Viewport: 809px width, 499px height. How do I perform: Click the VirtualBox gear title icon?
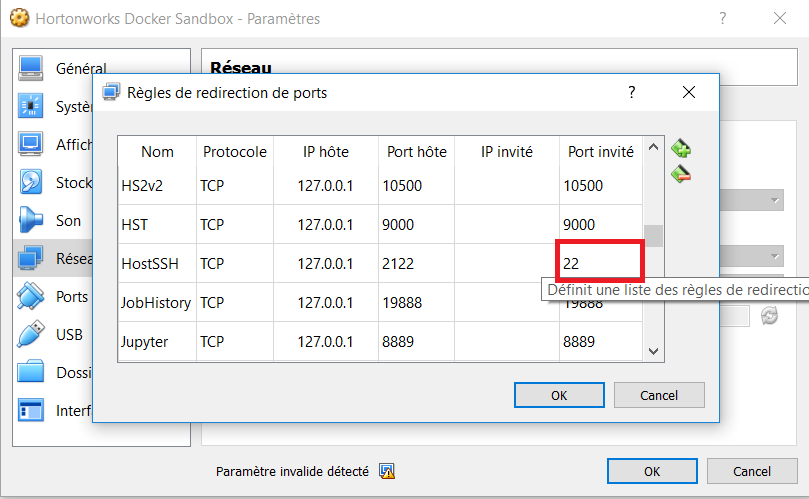coord(20,18)
